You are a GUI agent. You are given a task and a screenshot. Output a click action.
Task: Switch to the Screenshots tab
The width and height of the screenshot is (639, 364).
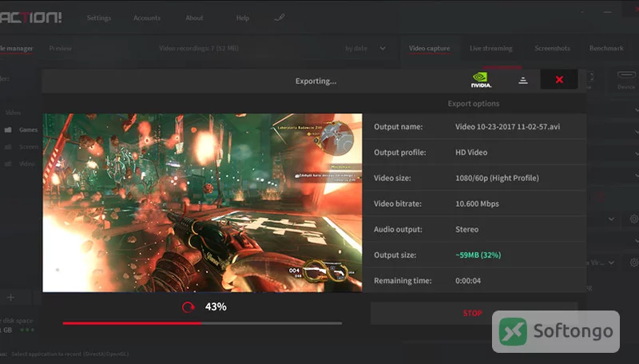tap(552, 48)
